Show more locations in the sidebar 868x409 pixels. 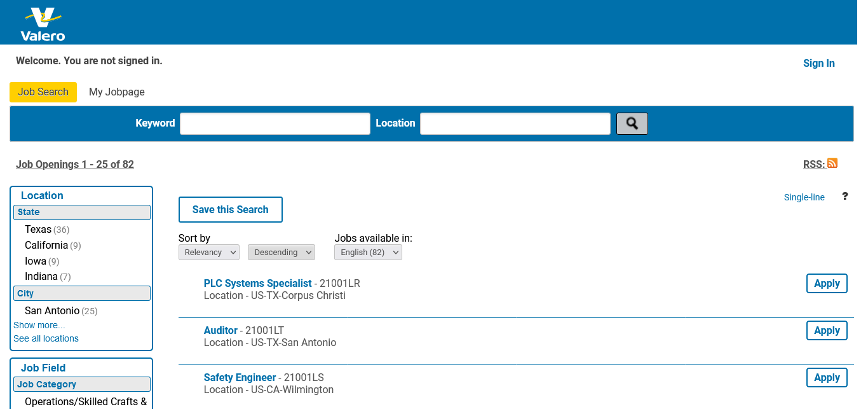[x=39, y=325]
